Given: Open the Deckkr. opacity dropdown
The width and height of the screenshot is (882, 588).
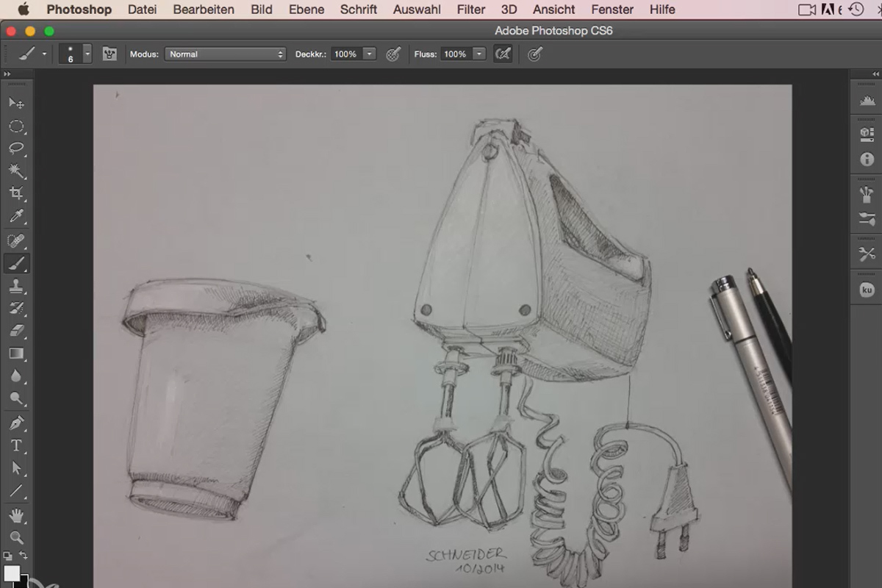Looking at the screenshot, I should click(x=370, y=54).
